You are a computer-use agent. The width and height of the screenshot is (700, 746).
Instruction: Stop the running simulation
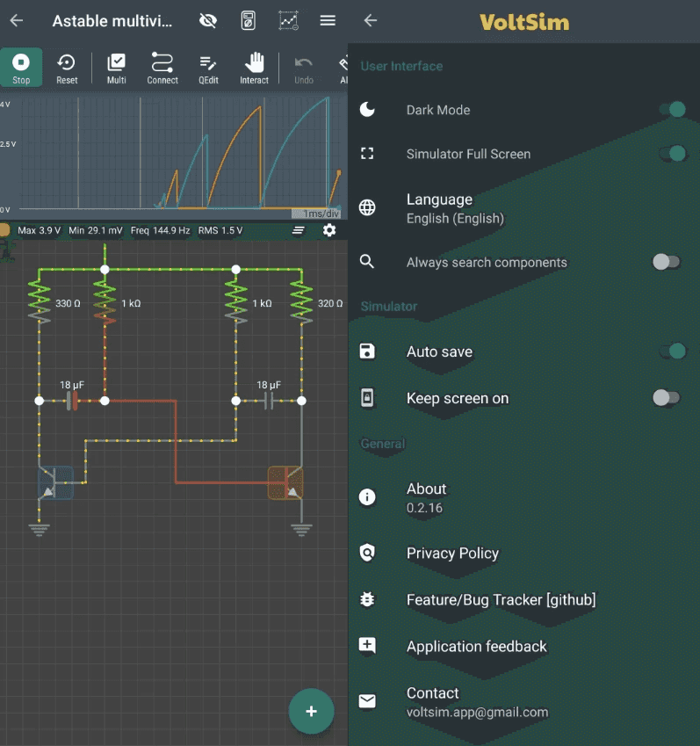21,68
